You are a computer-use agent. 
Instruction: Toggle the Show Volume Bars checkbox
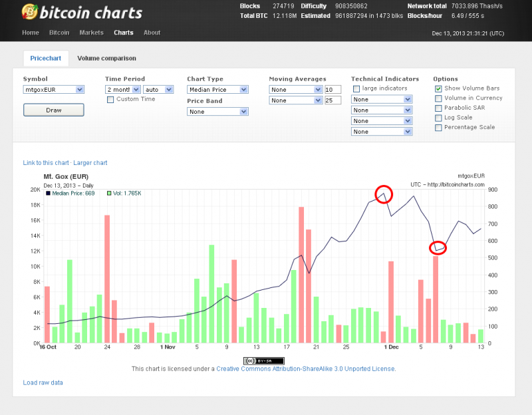[438, 88]
